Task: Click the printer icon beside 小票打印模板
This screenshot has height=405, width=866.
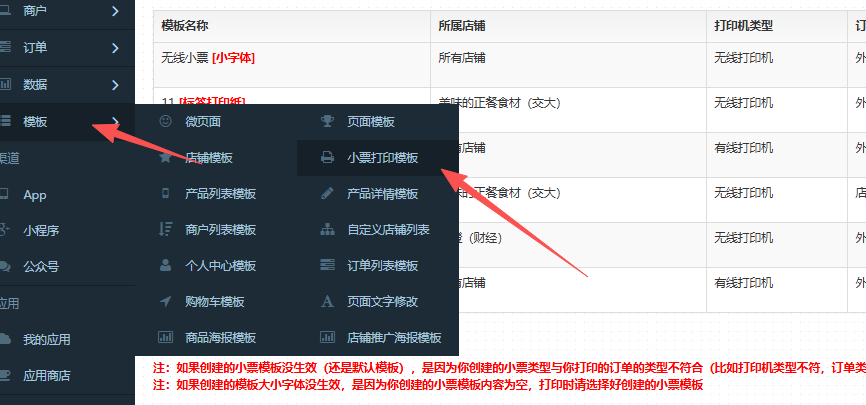Action: (x=327, y=157)
